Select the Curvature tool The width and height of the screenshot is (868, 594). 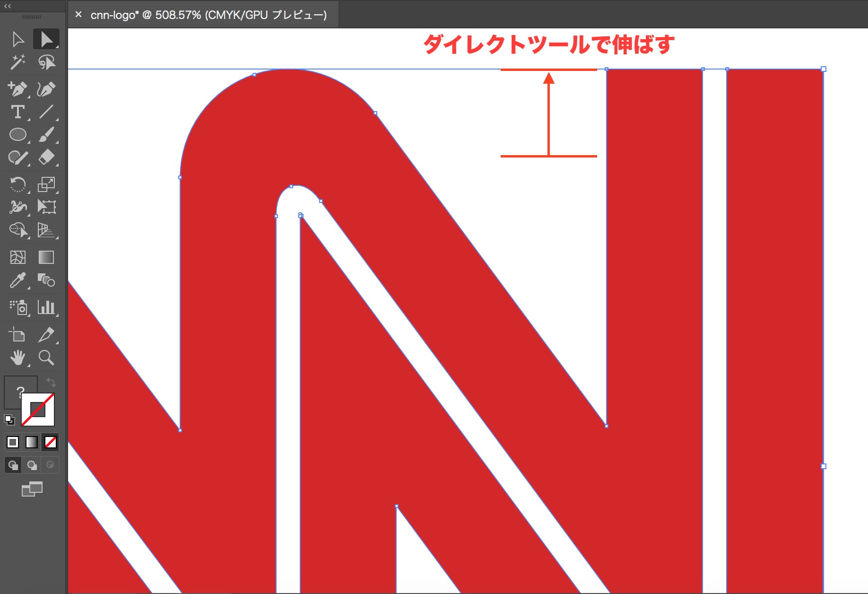[46, 89]
